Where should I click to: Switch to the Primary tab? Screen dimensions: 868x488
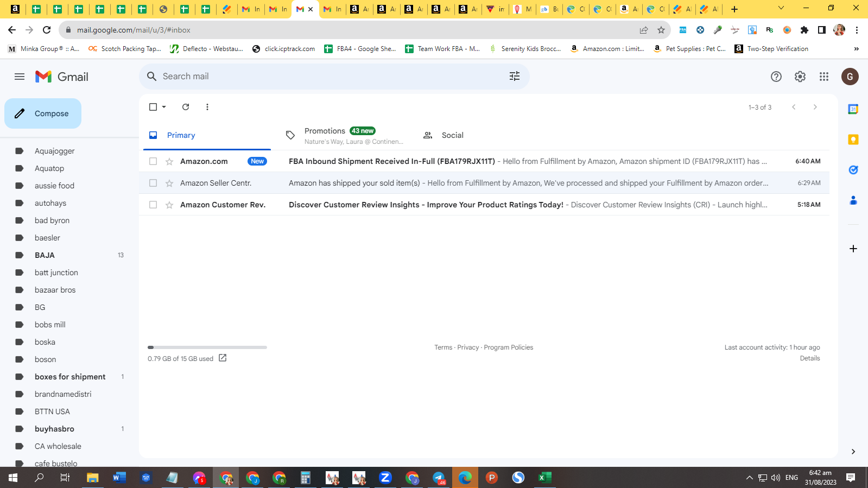click(207, 135)
